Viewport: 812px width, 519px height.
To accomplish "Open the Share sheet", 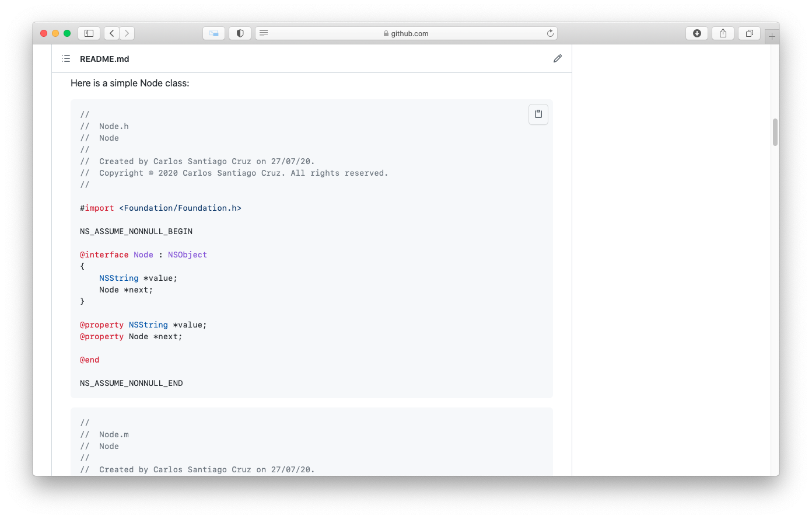I will tap(723, 33).
